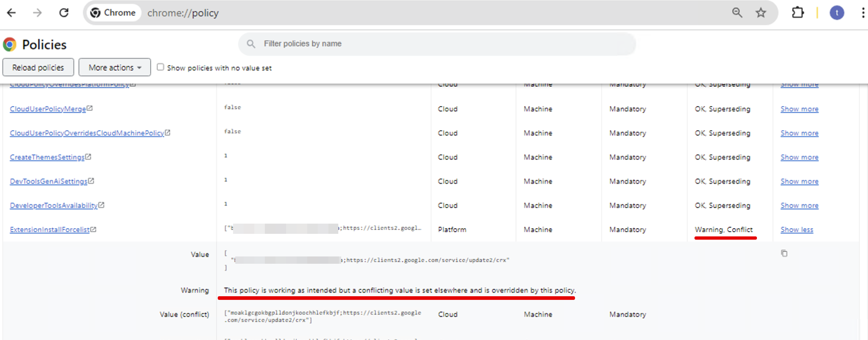Enable Show policies with no value set
This screenshot has height=340, width=868.
pos(160,67)
